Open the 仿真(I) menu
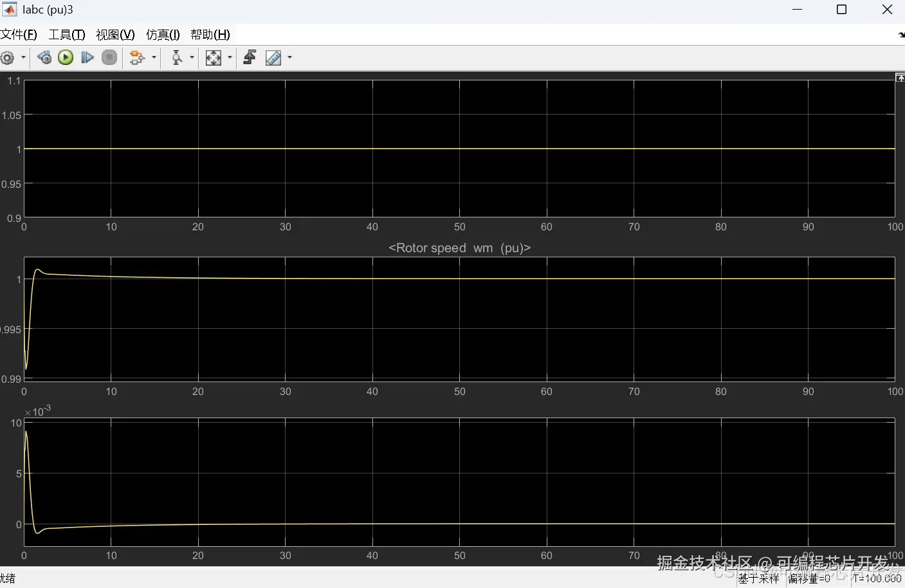This screenshot has height=588, width=905. pyautogui.click(x=163, y=35)
